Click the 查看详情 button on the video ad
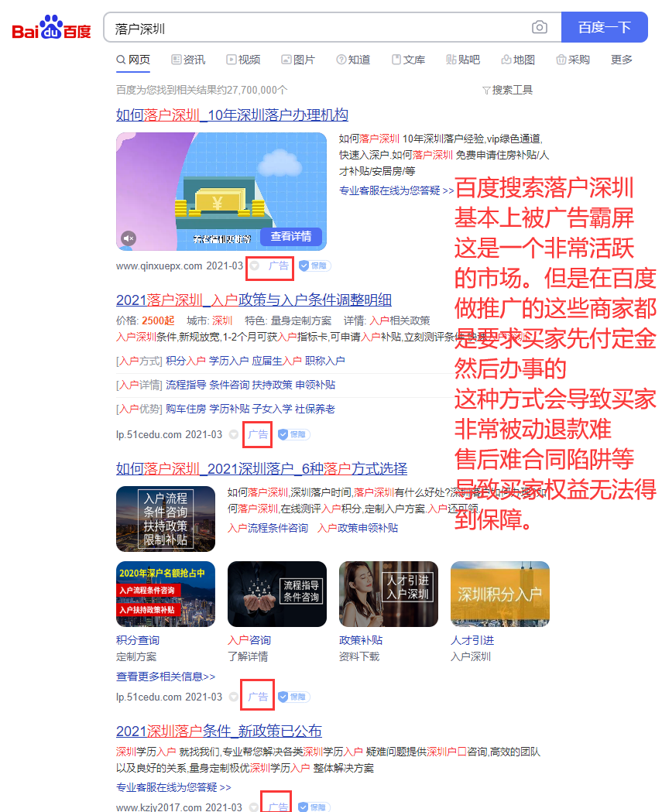 [291, 238]
